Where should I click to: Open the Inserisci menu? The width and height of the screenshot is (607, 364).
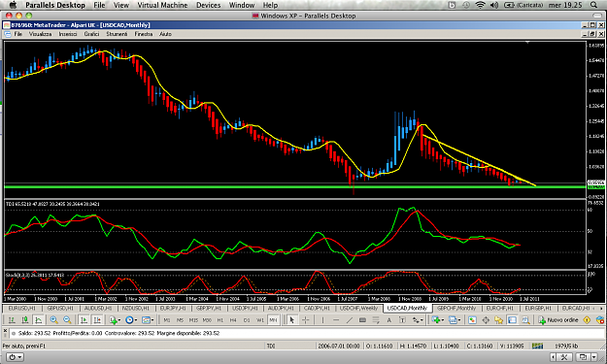tap(68, 34)
